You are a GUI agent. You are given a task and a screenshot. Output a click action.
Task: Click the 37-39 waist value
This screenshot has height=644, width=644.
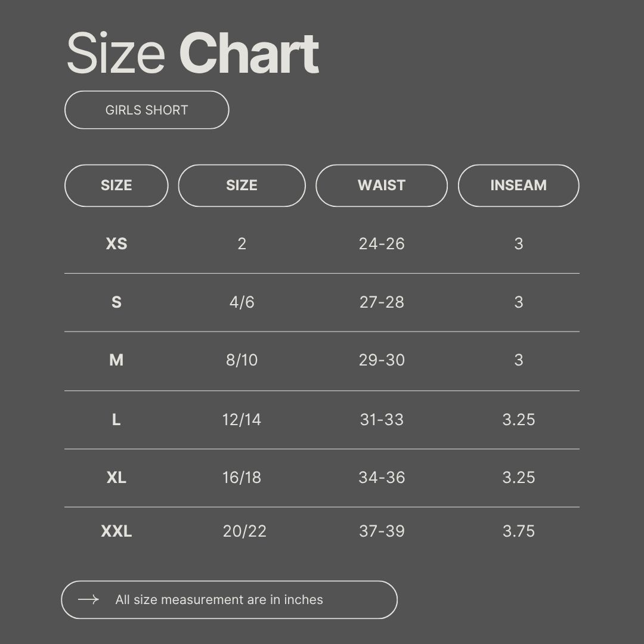click(x=382, y=531)
